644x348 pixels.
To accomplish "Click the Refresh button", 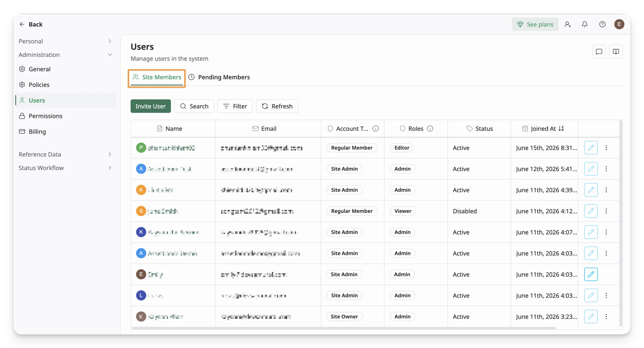I will coord(277,106).
